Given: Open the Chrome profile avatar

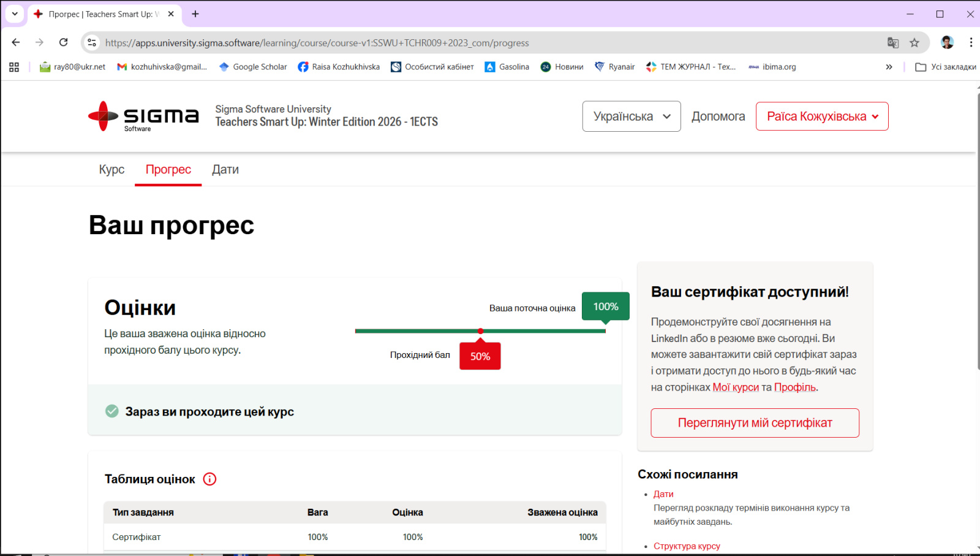Looking at the screenshot, I should [947, 42].
